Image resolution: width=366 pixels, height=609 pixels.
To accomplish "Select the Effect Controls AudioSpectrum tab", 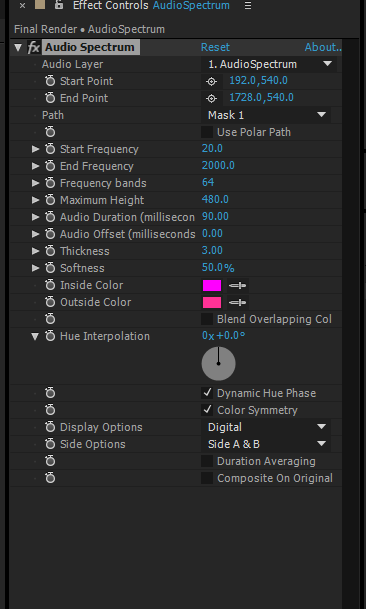I will click(151, 5).
